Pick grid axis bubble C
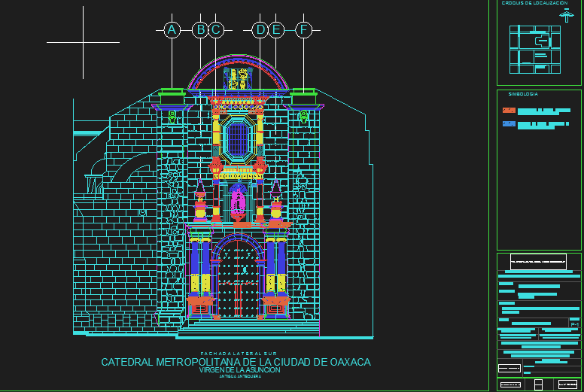 216,30
